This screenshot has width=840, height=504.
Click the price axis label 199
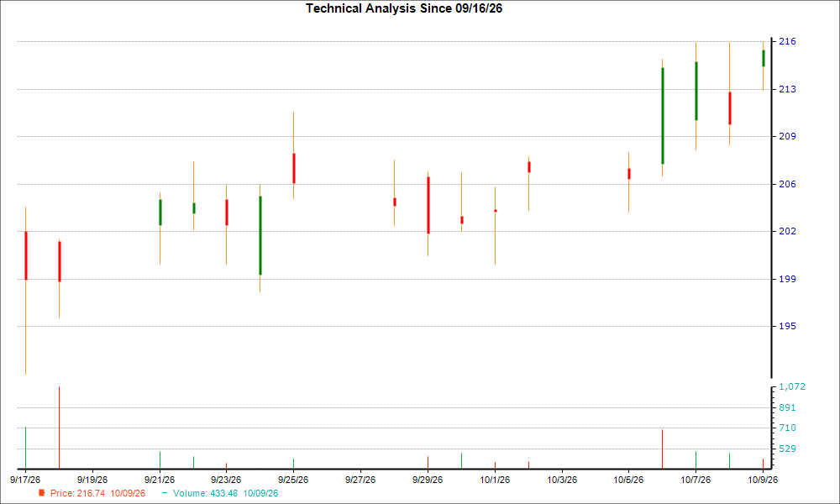(x=787, y=279)
